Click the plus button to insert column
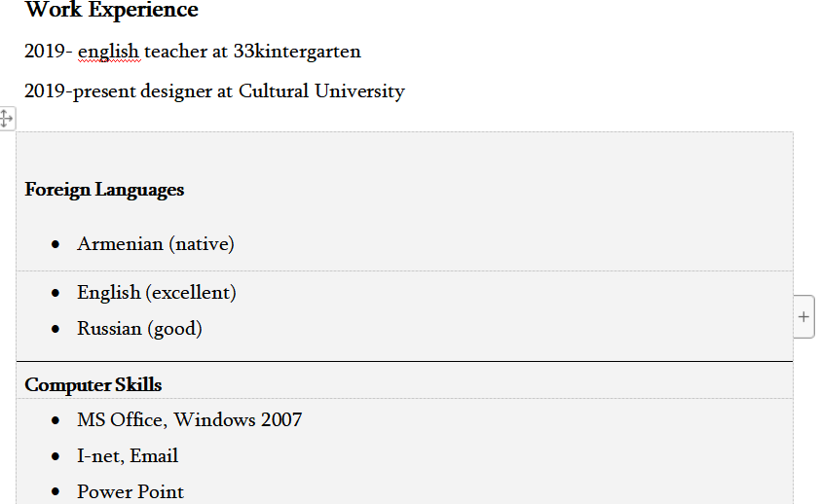820x504 pixels. point(803,316)
